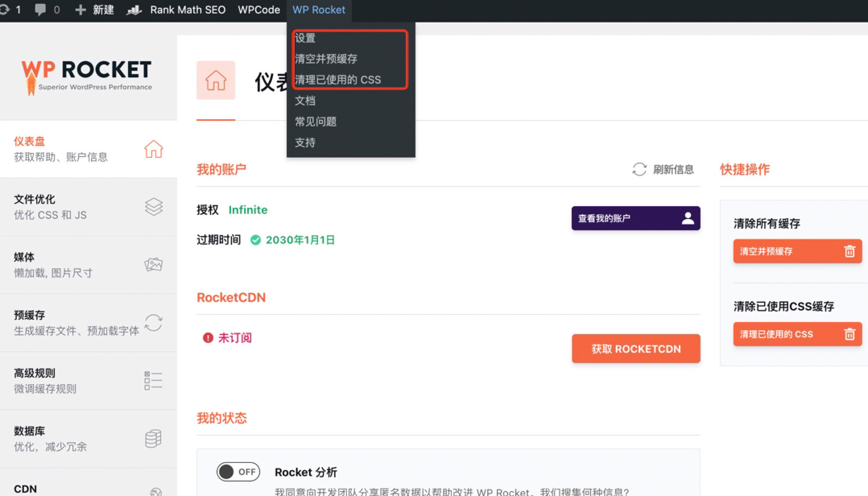Click the green check icon beside 2030年1月1日
Viewport: 868px width, 496px height.
click(255, 240)
